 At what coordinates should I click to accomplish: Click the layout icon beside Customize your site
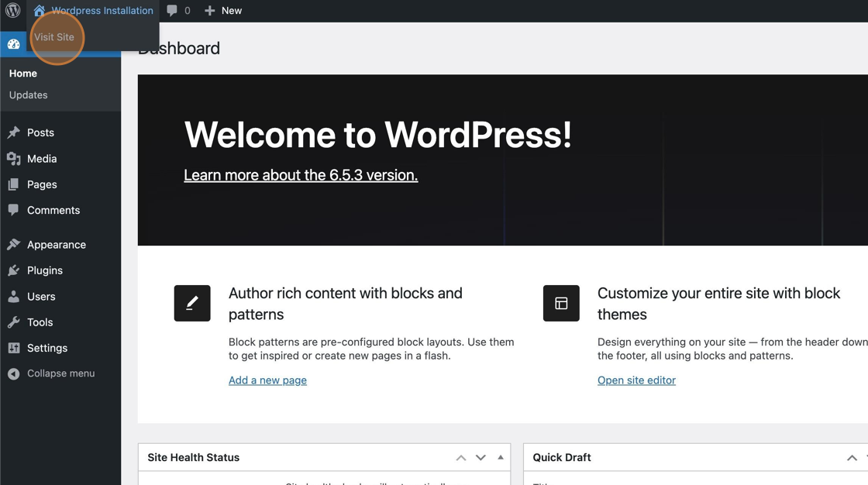pyautogui.click(x=561, y=303)
